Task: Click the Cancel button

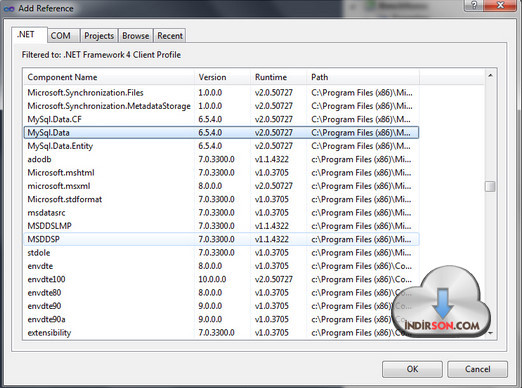Action: [x=477, y=369]
